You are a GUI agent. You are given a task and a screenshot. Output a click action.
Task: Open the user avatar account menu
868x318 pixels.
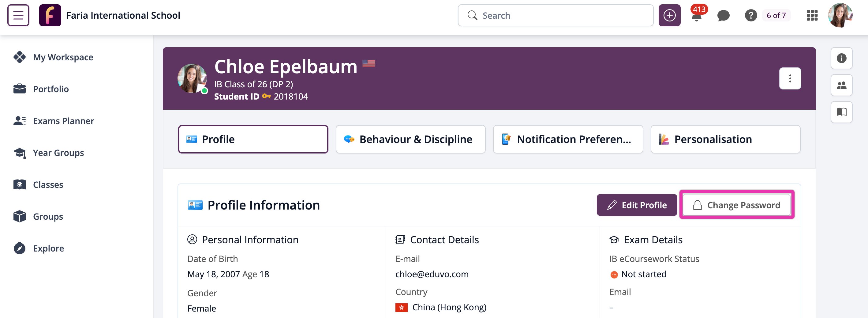[840, 16]
